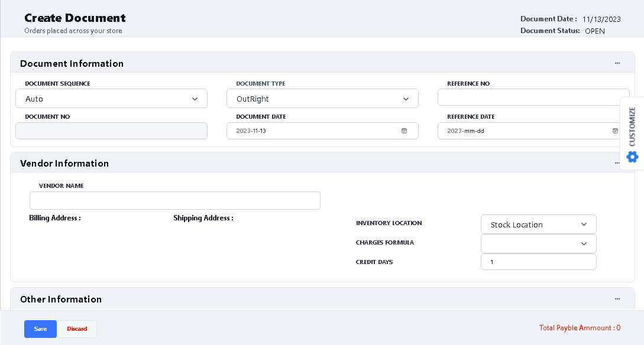The image size is (644, 345).
Task: Click the Discard button
Action: click(x=77, y=329)
